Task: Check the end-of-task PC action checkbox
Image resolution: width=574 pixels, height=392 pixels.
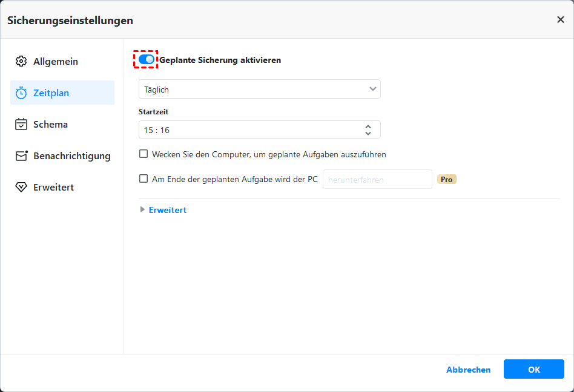Action: click(x=143, y=179)
